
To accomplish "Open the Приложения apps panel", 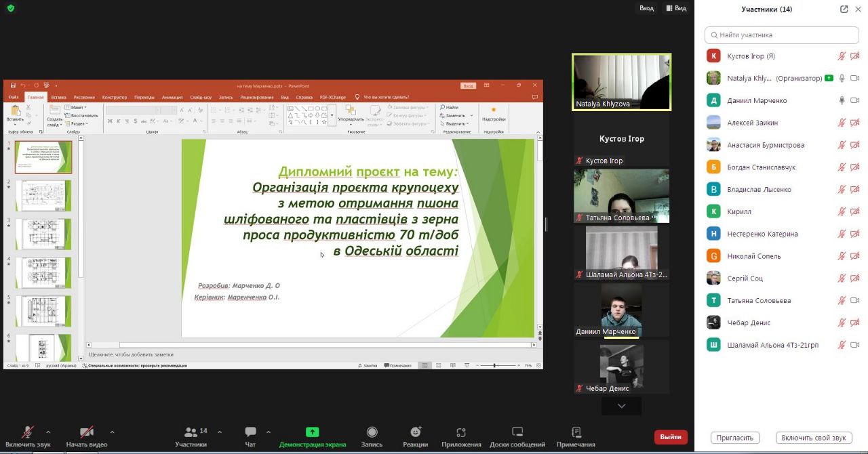I will pyautogui.click(x=461, y=436).
